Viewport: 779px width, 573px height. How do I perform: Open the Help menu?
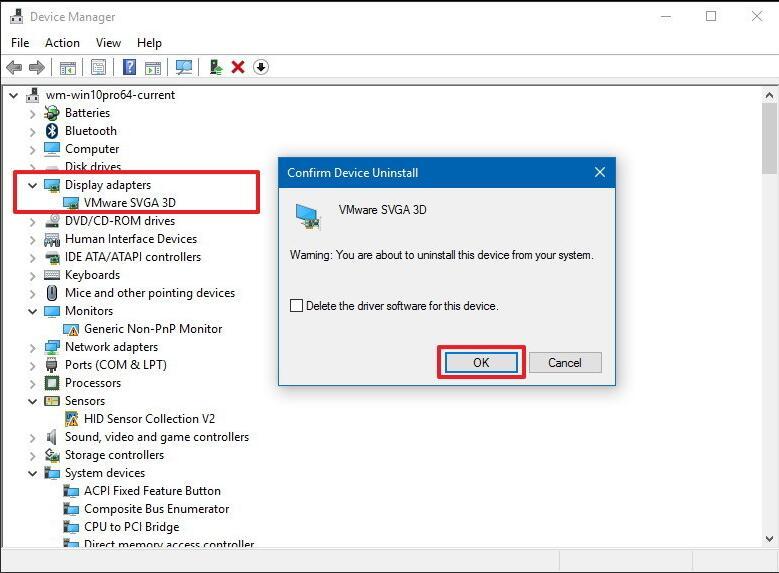(149, 43)
